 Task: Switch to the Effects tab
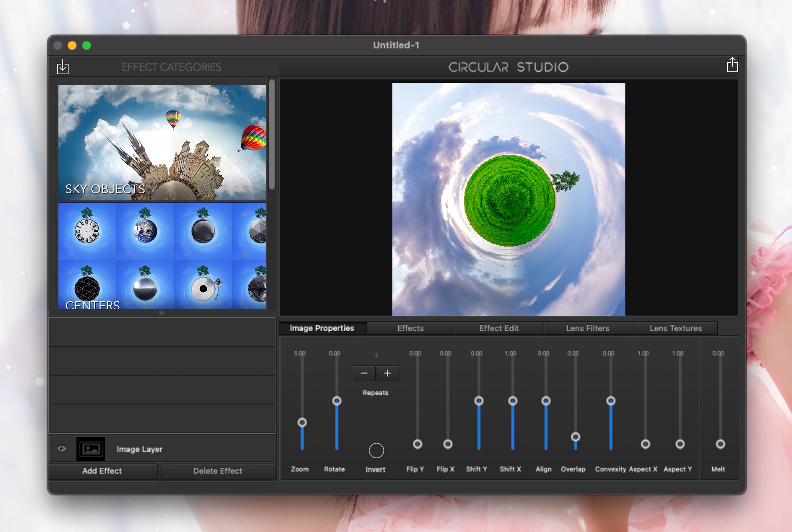(410, 328)
